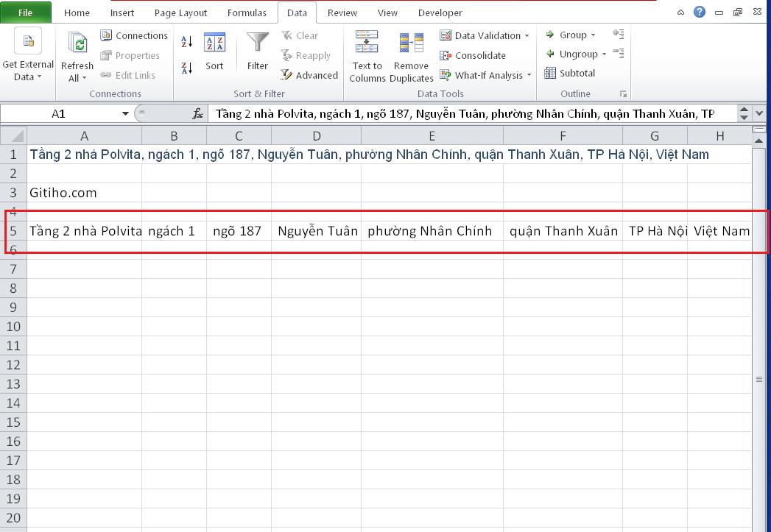Select cell with TP Hà Nội
Viewport: 771px width, 532px height.
(x=655, y=231)
